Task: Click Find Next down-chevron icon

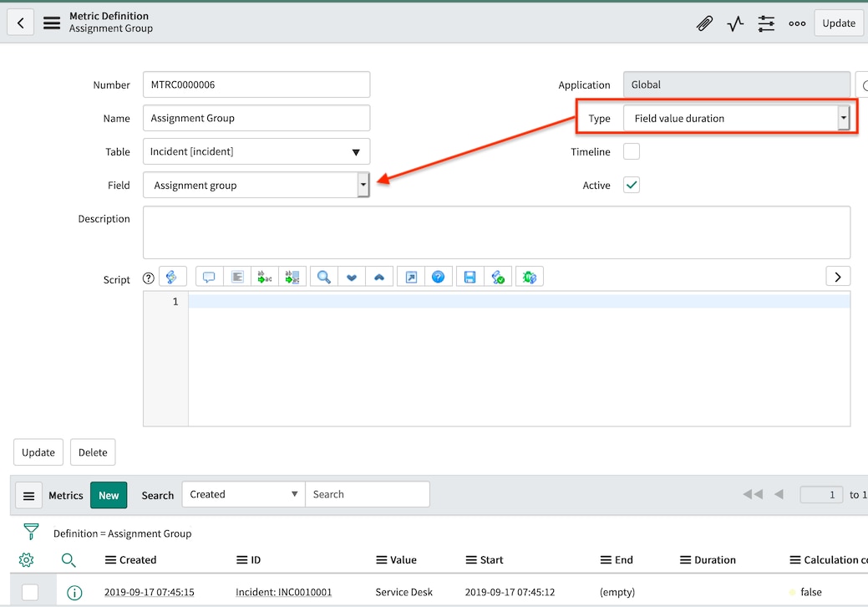Action: (x=352, y=277)
